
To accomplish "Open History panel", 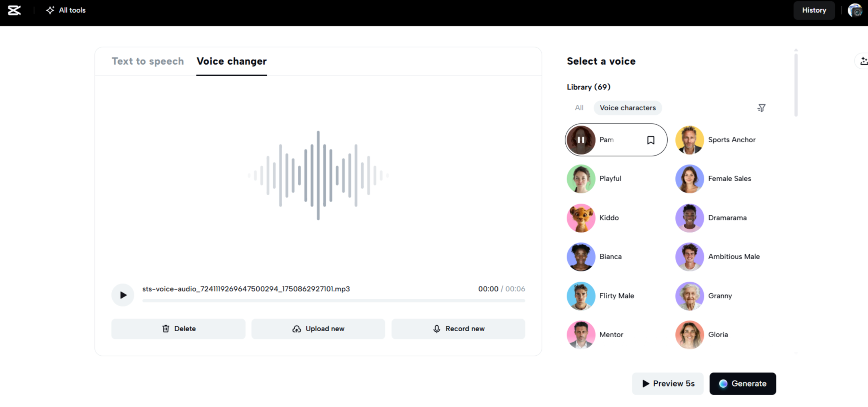I will (x=814, y=10).
